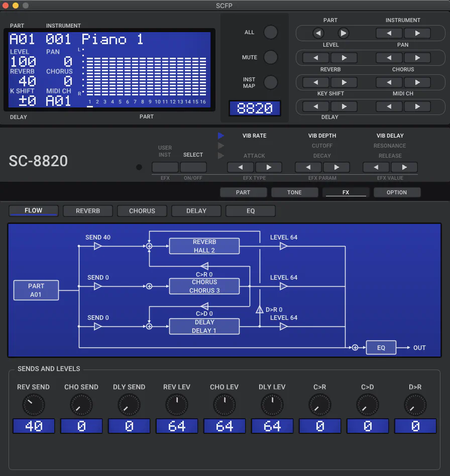This screenshot has width=450, height=476.
Task: Click the EFX PARAM left arrow button
Action: [x=308, y=167]
